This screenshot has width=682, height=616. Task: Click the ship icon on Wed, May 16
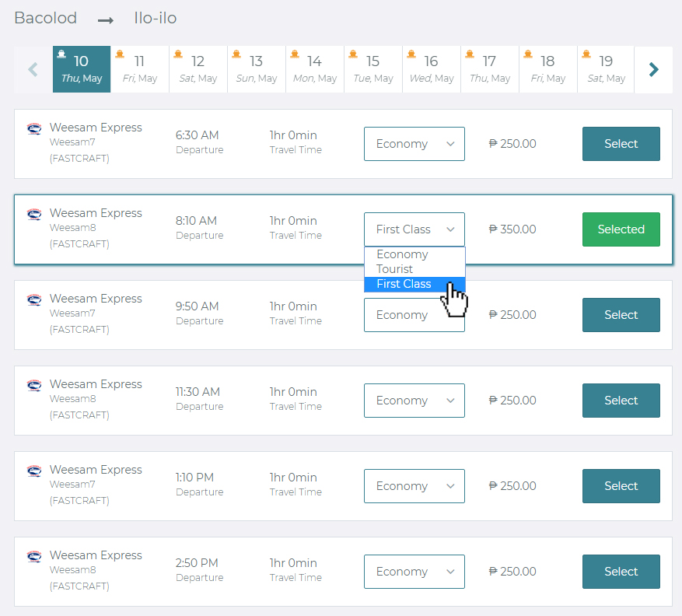(411, 54)
